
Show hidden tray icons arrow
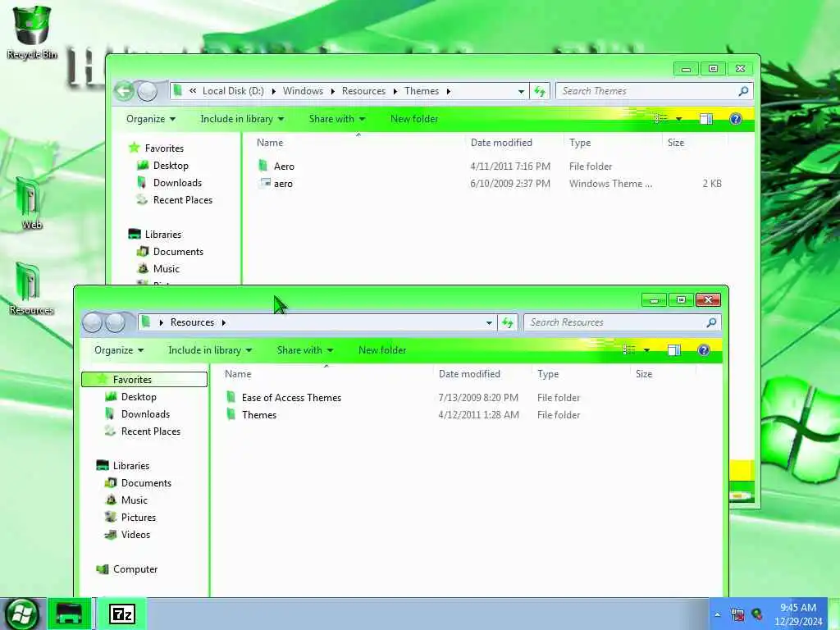(717, 614)
